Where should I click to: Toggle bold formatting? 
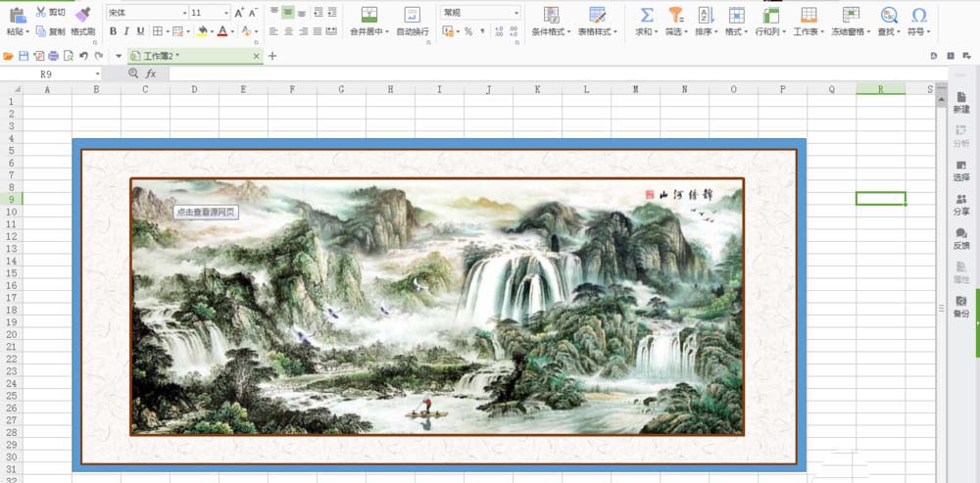[x=113, y=31]
